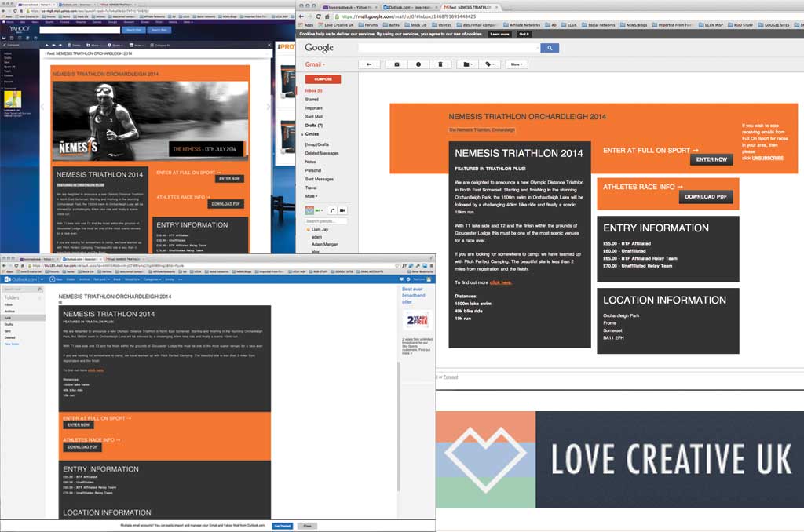Click the Gmail video call camera icon
The width and height of the screenshot is (804, 532).
343,210
